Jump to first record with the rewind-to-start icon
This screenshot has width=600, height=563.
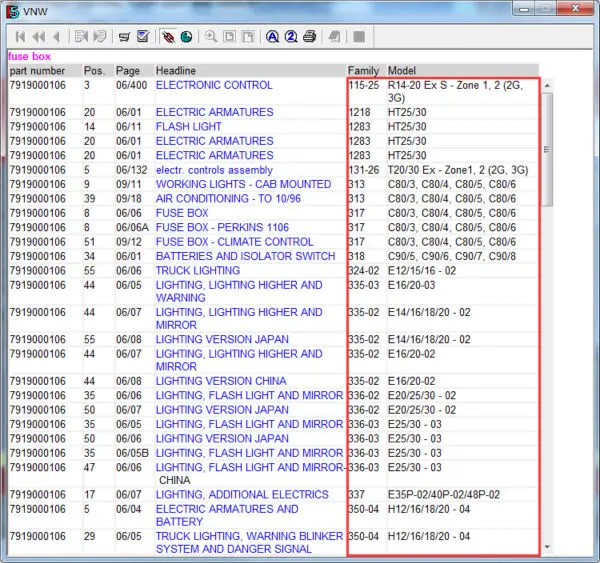(21, 37)
